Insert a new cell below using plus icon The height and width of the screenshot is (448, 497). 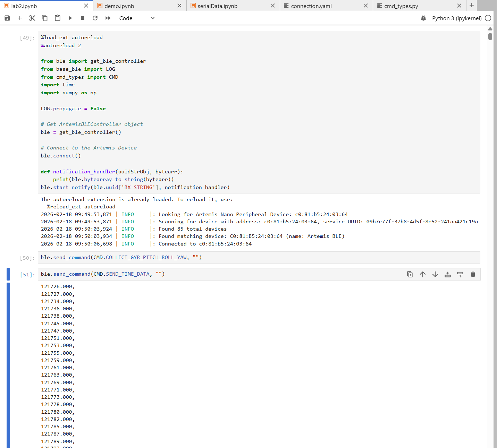point(20,18)
